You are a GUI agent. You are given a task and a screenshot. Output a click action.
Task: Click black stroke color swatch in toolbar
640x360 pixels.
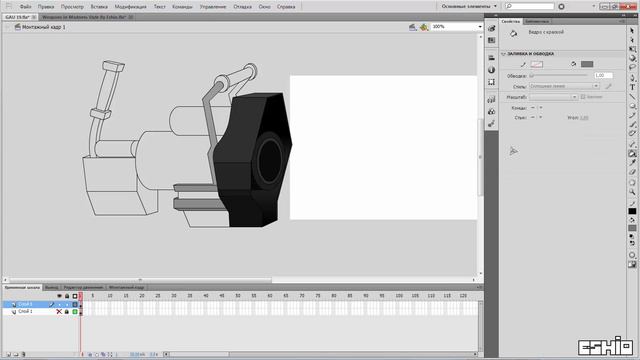click(x=632, y=211)
